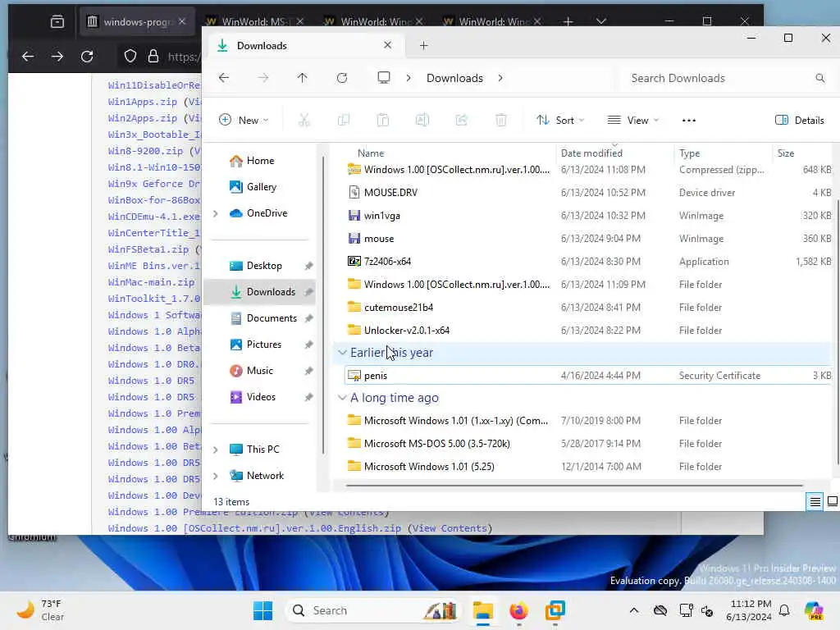
Task: Unpin Pictures from Quick access
Action: click(309, 345)
